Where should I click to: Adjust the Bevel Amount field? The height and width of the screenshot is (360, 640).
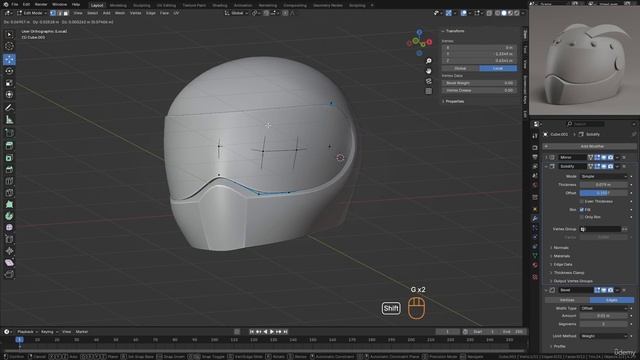click(x=603, y=316)
